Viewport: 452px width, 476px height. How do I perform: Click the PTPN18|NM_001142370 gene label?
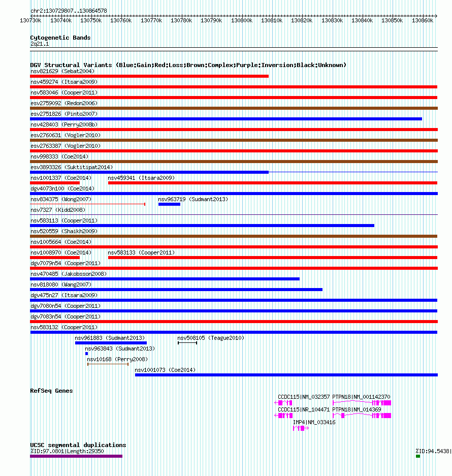pyautogui.click(x=361, y=397)
